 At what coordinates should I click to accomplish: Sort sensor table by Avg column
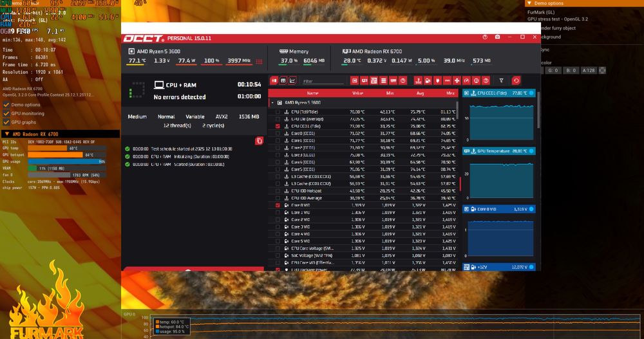(x=420, y=93)
